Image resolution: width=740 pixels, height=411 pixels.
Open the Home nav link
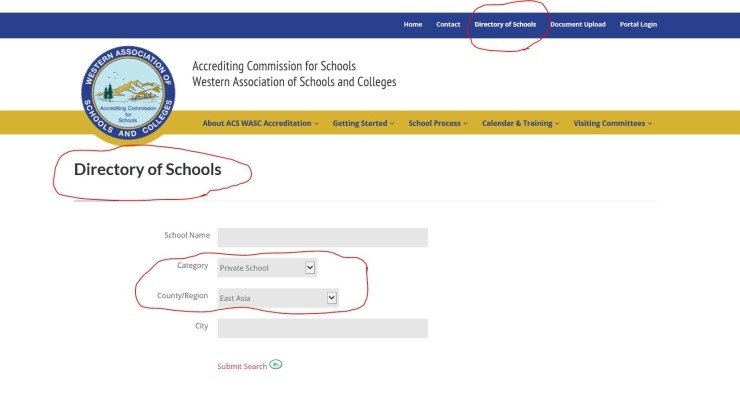(413, 25)
